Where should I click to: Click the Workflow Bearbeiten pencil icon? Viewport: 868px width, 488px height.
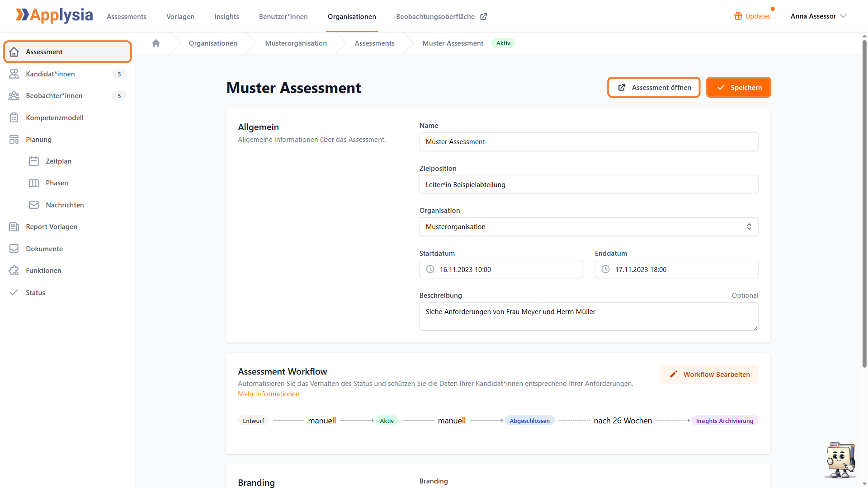673,374
